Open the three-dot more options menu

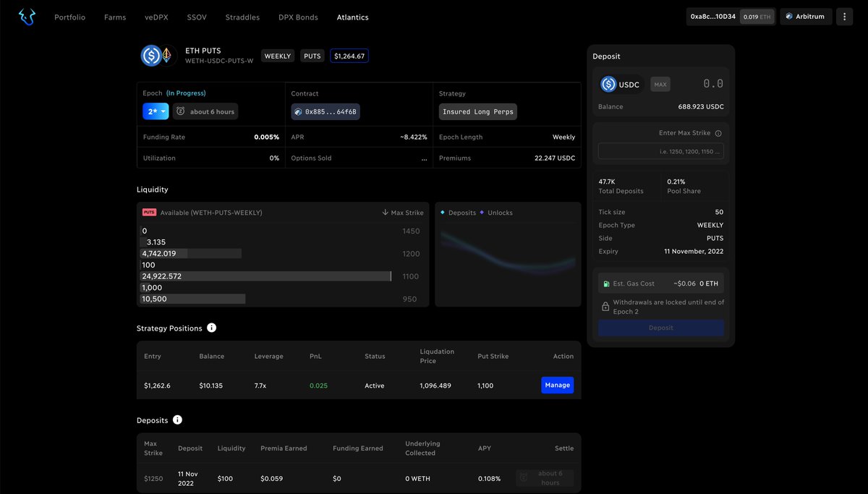tap(844, 17)
